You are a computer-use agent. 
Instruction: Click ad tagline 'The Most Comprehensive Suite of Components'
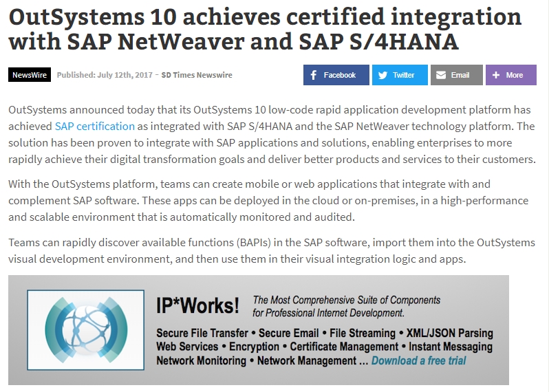coord(347,300)
